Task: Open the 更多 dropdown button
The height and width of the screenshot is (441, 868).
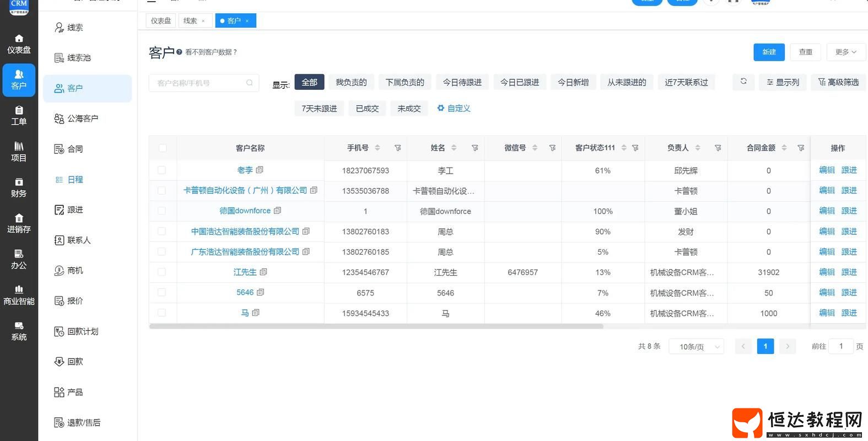Action: (x=845, y=52)
